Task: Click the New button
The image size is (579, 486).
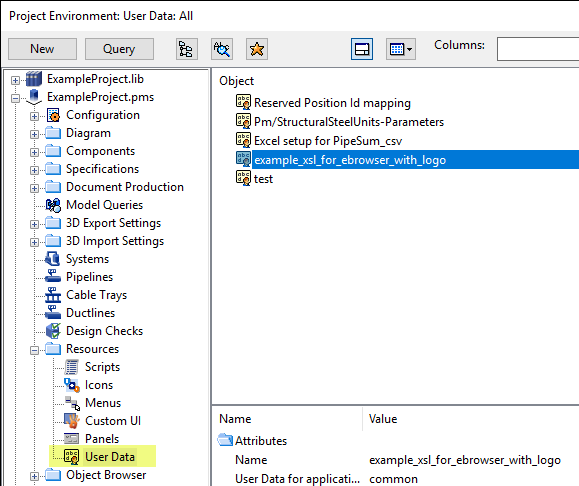Action: (x=42, y=49)
